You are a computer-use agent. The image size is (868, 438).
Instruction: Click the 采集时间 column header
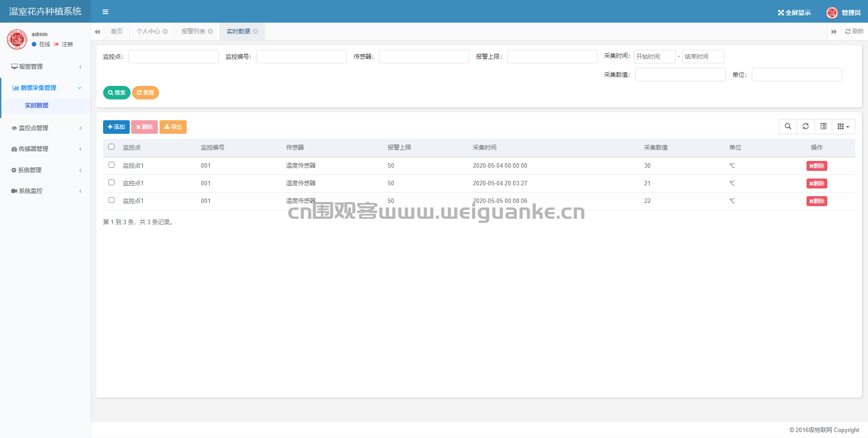[x=485, y=147]
